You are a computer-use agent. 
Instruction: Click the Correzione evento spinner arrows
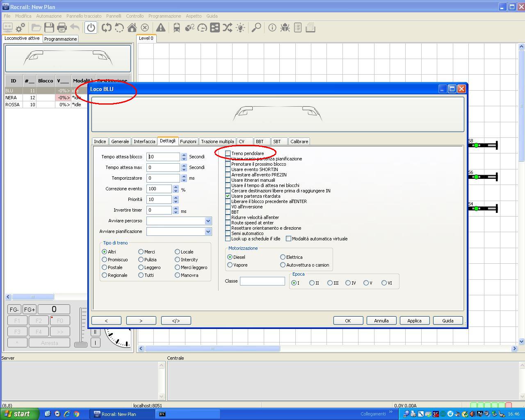[x=176, y=189]
